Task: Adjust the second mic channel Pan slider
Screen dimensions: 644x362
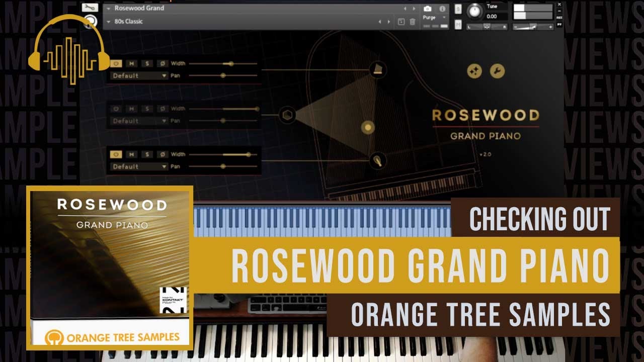Action: (x=223, y=121)
